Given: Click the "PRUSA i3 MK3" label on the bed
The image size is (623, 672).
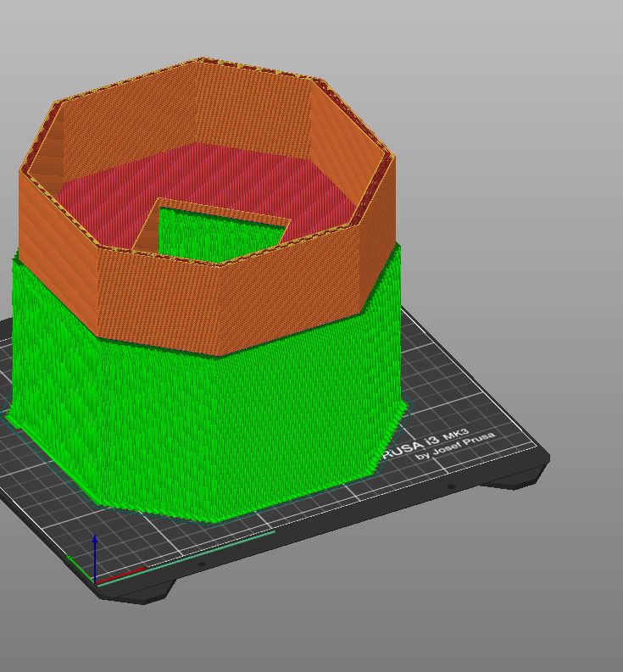Looking at the screenshot, I should coord(426,444).
